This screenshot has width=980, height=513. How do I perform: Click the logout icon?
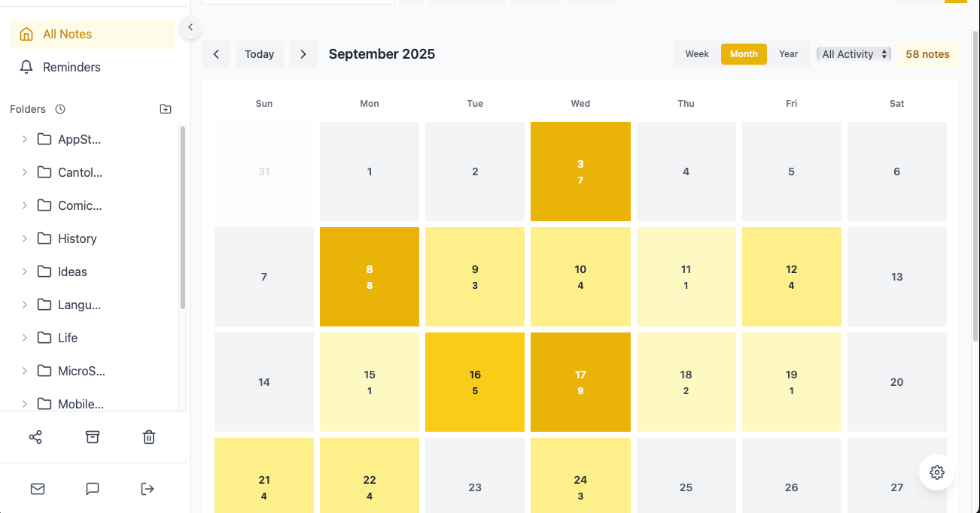coord(148,489)
